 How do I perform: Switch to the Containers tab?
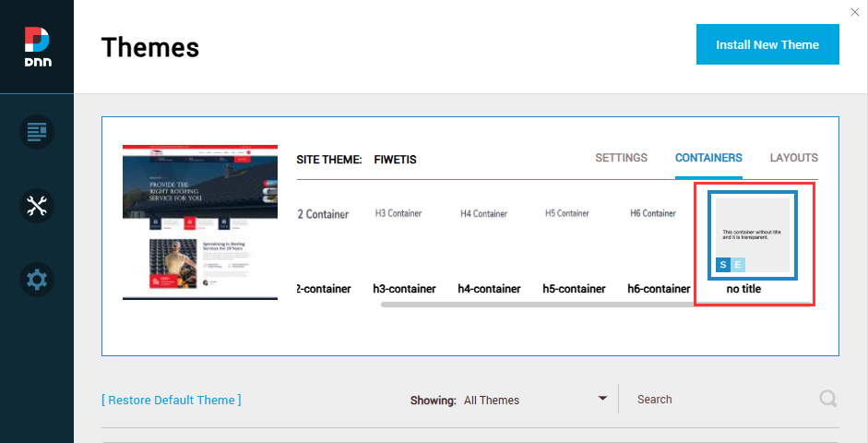pos(708,158)
